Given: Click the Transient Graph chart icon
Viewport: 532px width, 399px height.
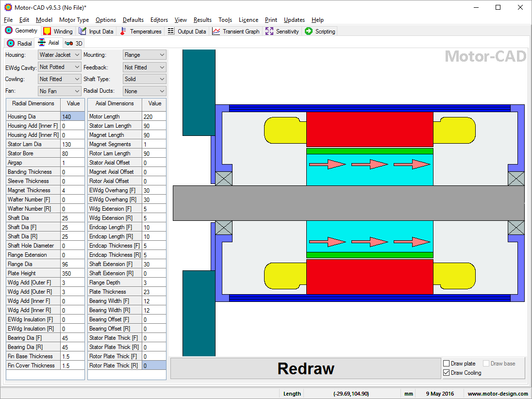Looking at the screenshot, I should click(216, 31).
